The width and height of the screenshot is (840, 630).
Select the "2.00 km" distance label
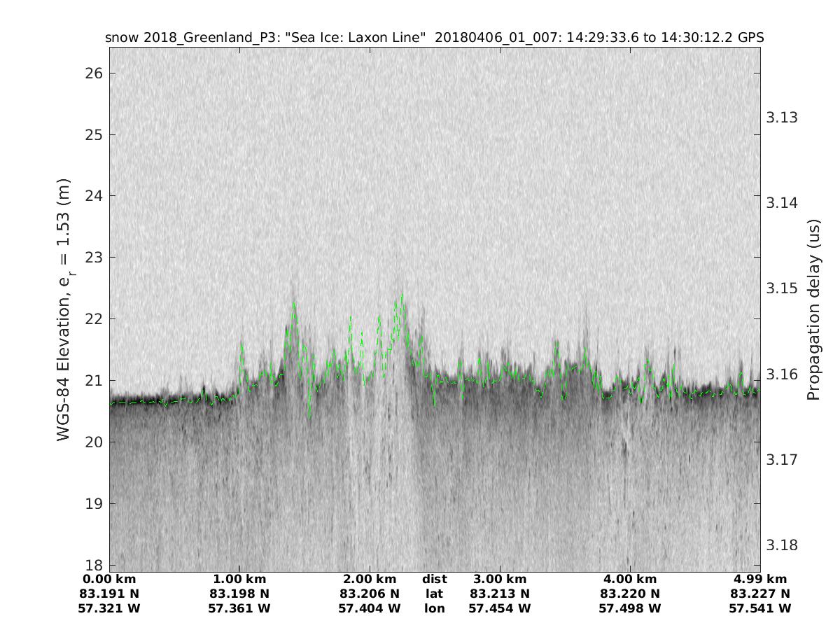(370, 579)
